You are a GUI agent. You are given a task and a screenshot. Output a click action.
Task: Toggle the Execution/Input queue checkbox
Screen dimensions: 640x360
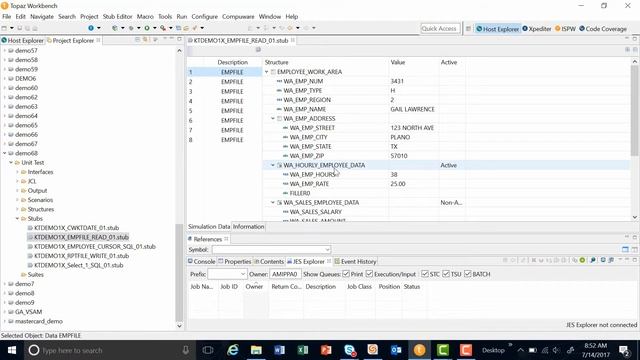(x=369, y=274)
